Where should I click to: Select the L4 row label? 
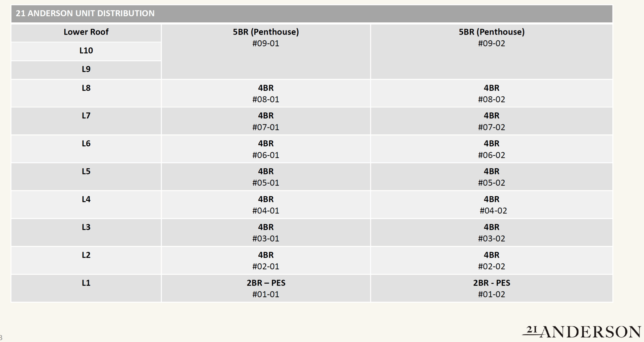point(86,199)
